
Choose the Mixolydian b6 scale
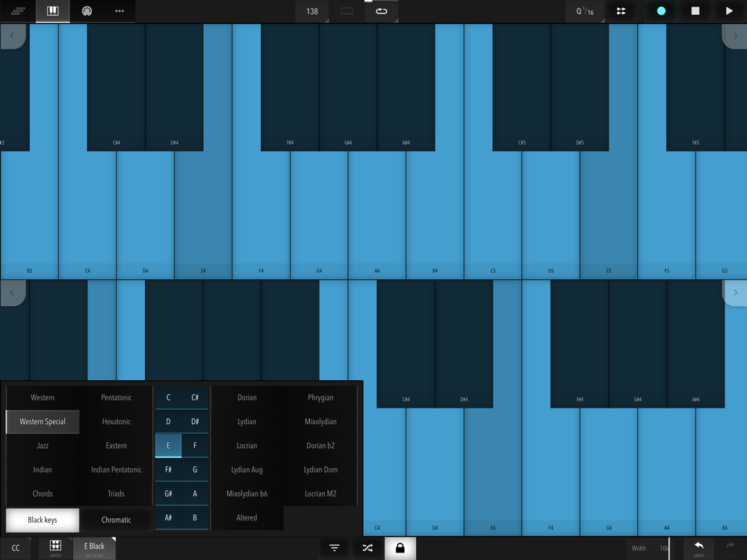[x=247, y=494]
